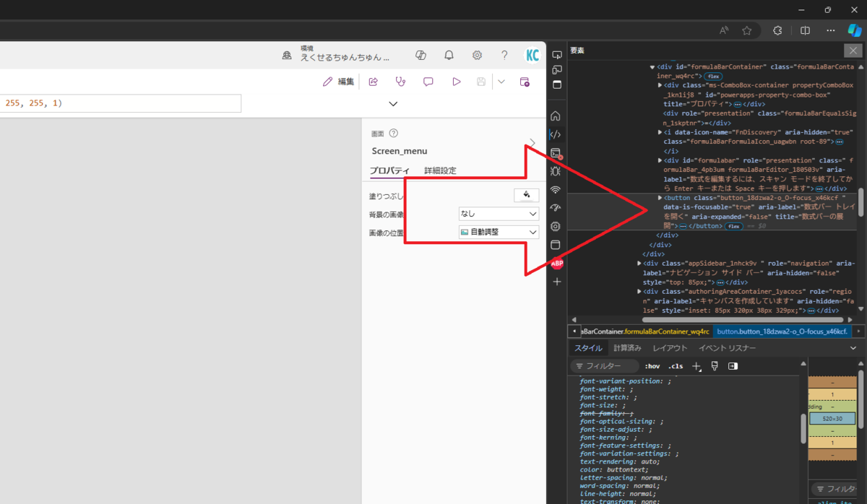This screenshot has height=504, width=867.
Task: Open the 画面 help info icon
Action: pos(394,134)
